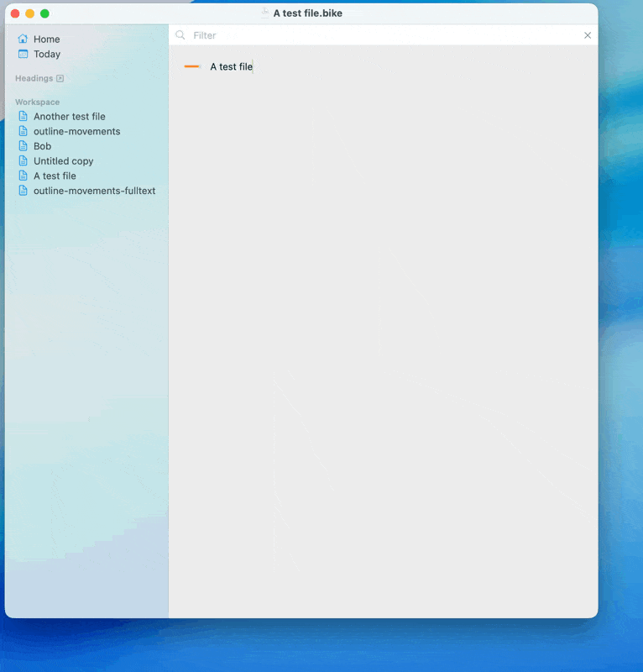Click the window title "A test file.bike"
The width and height of the screenshot is (643, 672).
click(307, 13)
